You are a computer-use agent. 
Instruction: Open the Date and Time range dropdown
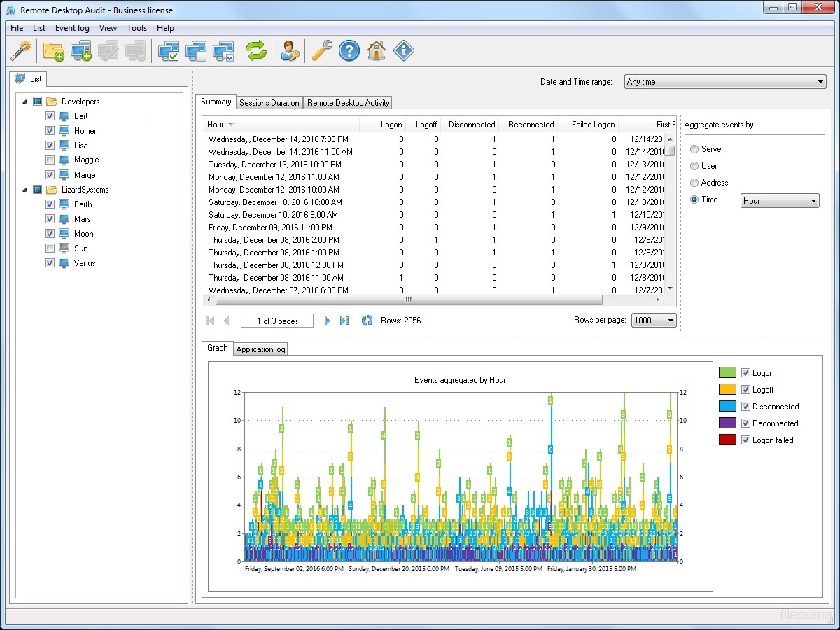pyautogui.click(x=724, y=82)
